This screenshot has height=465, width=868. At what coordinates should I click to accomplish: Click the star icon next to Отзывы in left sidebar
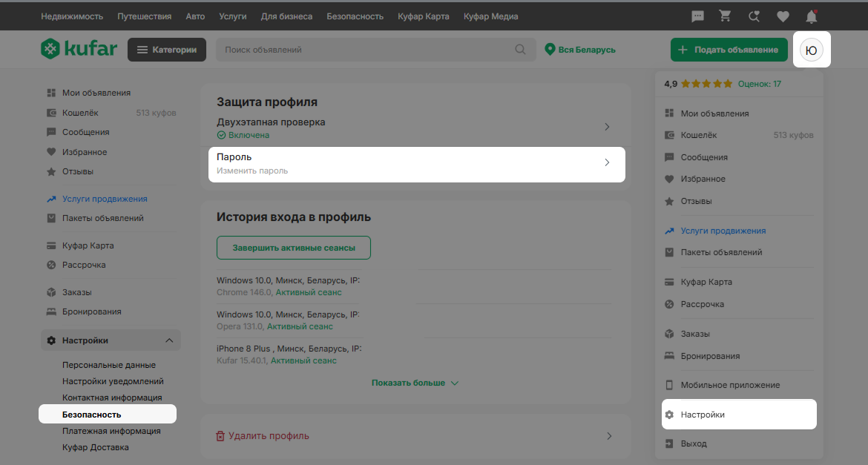coord(51,171)
